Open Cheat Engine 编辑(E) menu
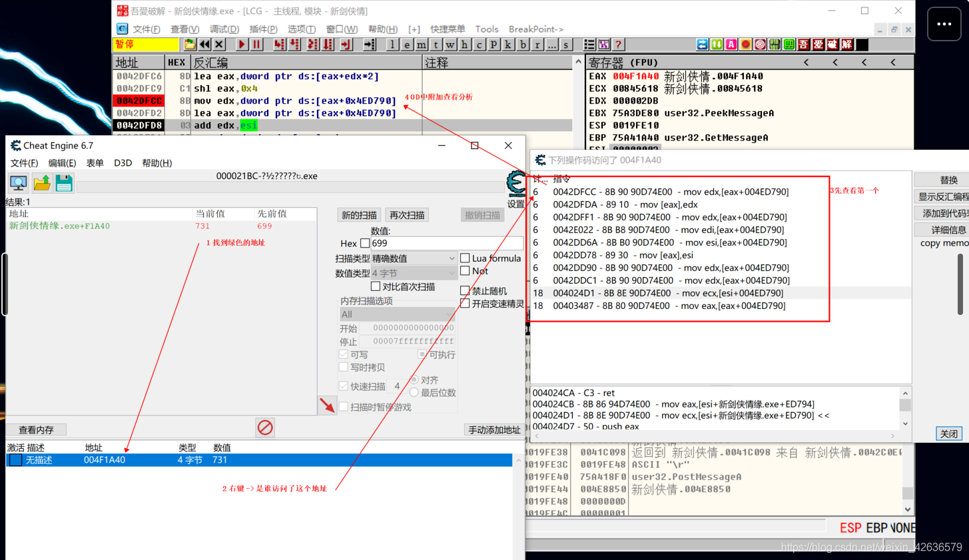Viewport: 969px width, 560px height. point(62,163)
